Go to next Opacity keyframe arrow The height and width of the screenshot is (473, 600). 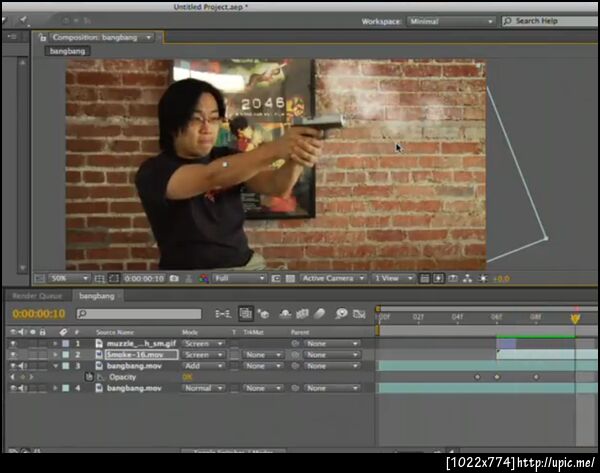point(31,377)
